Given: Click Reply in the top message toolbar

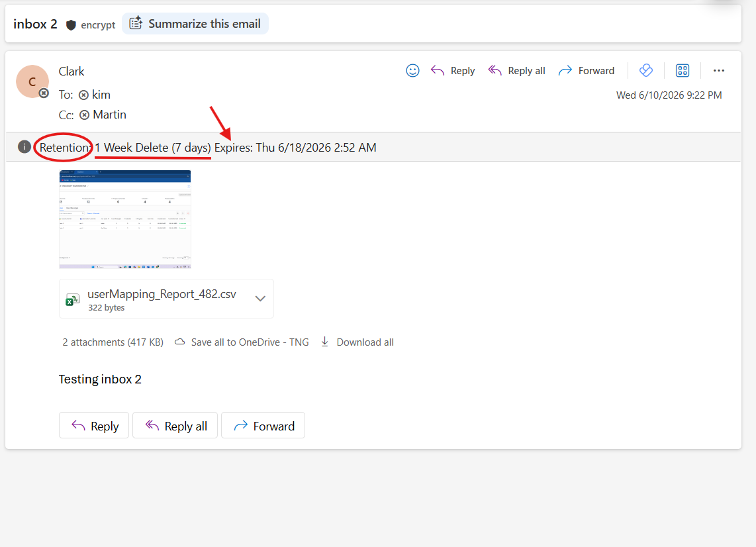Looking at the screenshot, I should click(x=453, y=71).
